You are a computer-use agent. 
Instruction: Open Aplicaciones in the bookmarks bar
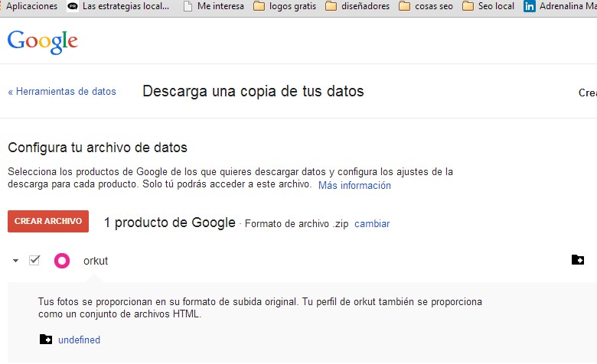pos(30,6)
